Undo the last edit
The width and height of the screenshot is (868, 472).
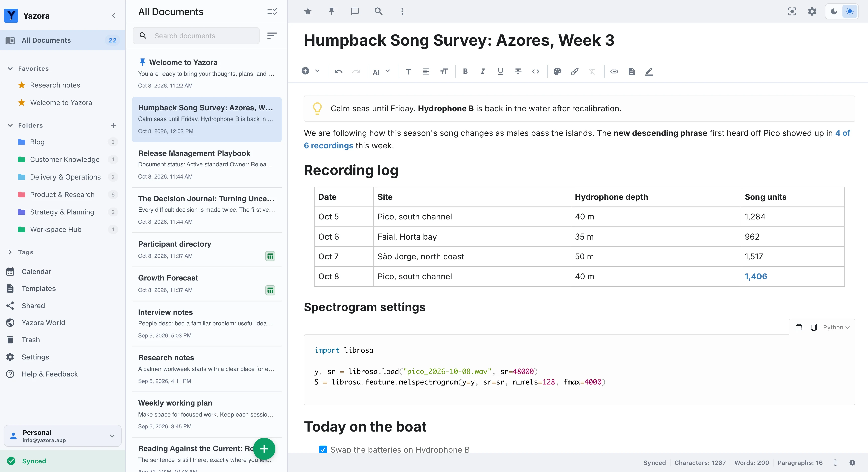(x=338, y=71)
